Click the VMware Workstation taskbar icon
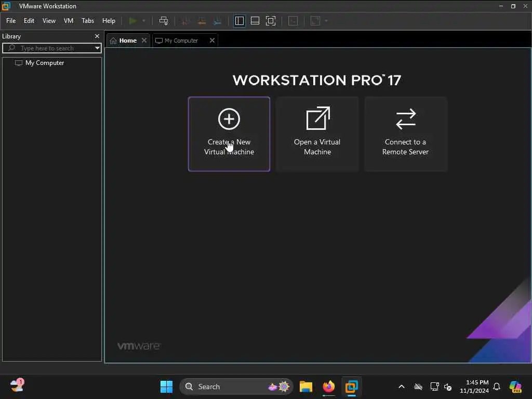The height and width of the screenshot is (399, 532). pos(352,387)
